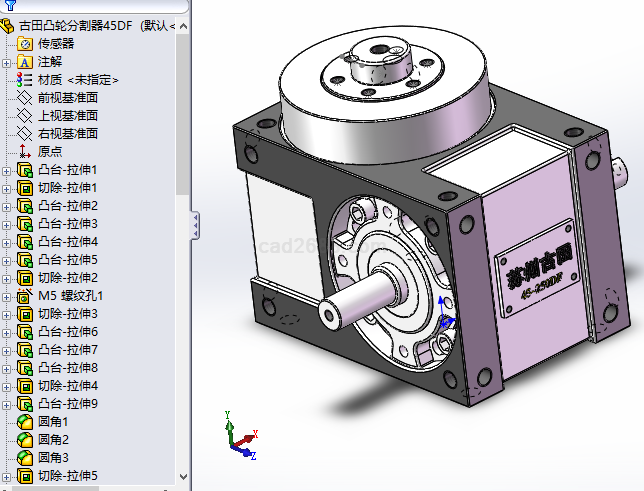Select the 圆角1 fillet feature icon

tap(25, 422)
